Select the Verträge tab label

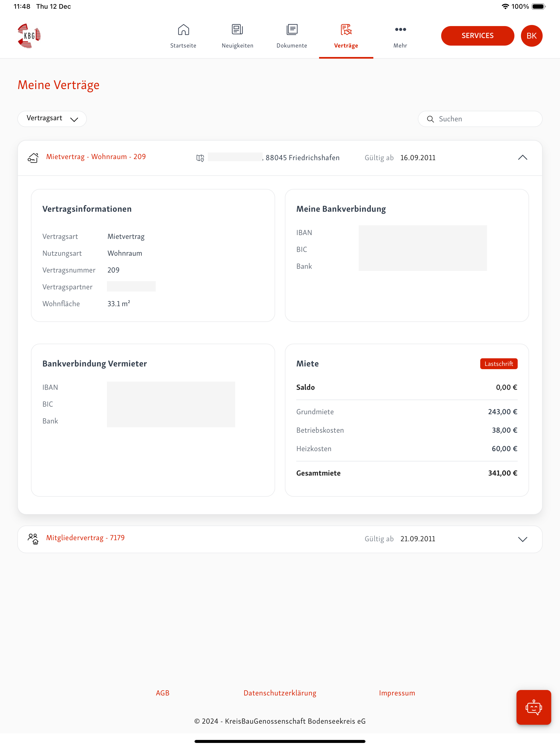(346, 46)
